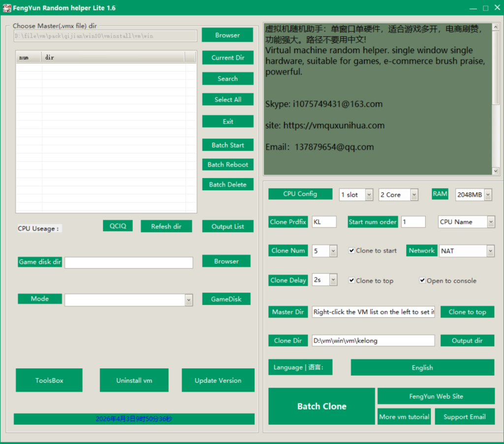
Task: Click the num column header
Action: pos(29,58)
